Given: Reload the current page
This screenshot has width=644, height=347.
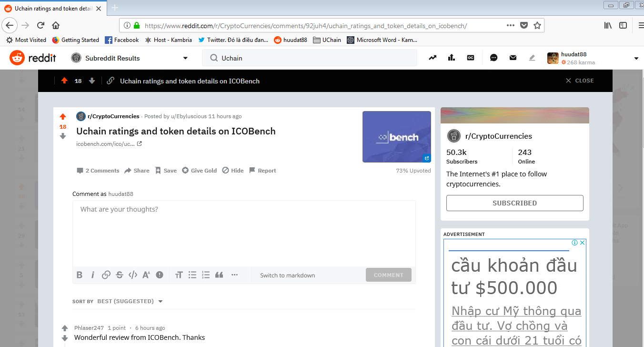Looking at the screenshot, I should pos(41,25).
